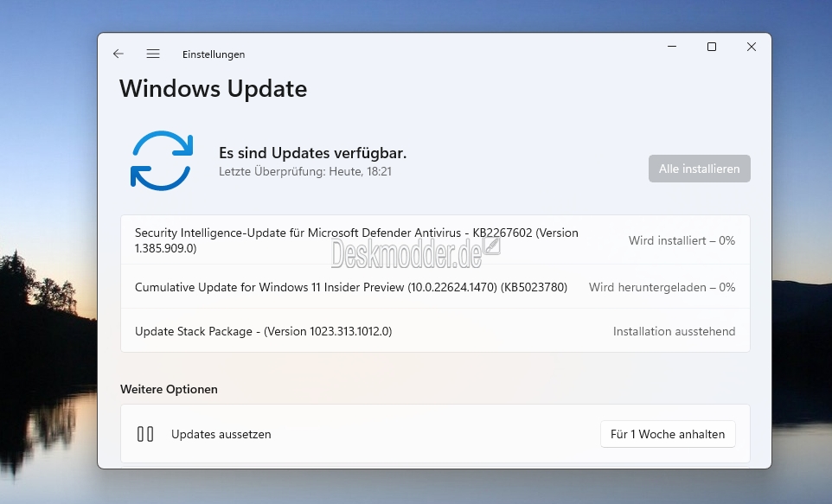
Task: Click the Einstellungen window title
Action: coord(214,54)
